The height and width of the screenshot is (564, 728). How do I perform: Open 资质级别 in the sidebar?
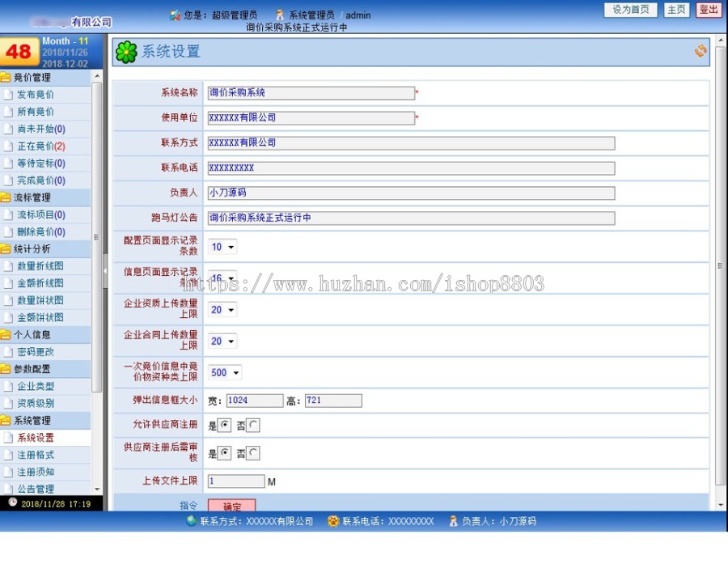point(36,403)
